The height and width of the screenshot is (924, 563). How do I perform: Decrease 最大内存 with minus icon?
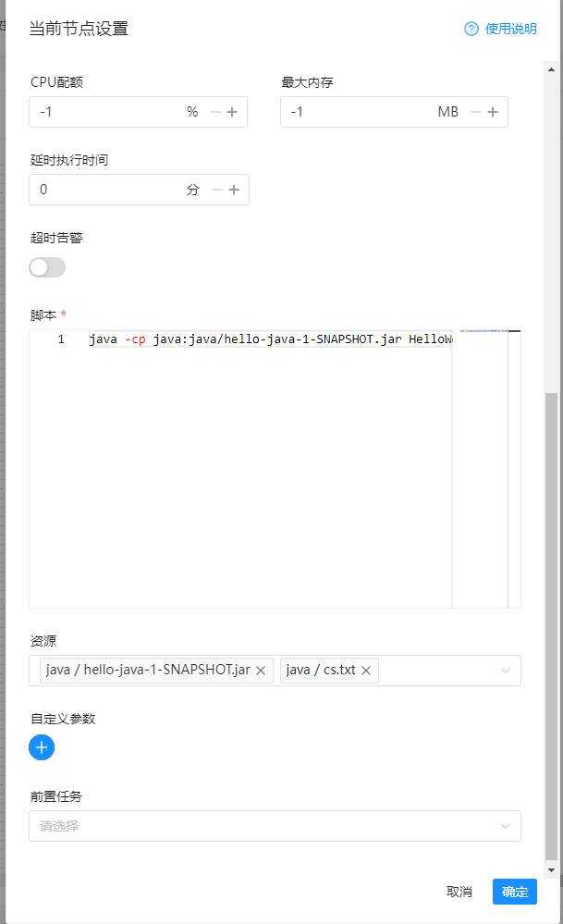(x=476, y=112)
